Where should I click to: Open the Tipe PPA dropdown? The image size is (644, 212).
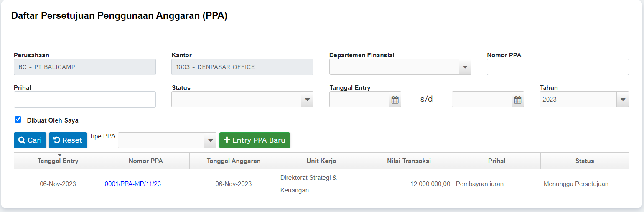(x=210, y=140)
